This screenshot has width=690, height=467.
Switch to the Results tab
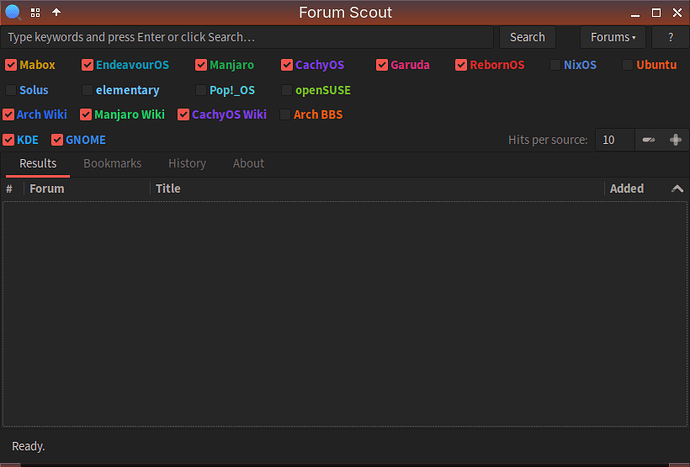[x=38, y=164]
